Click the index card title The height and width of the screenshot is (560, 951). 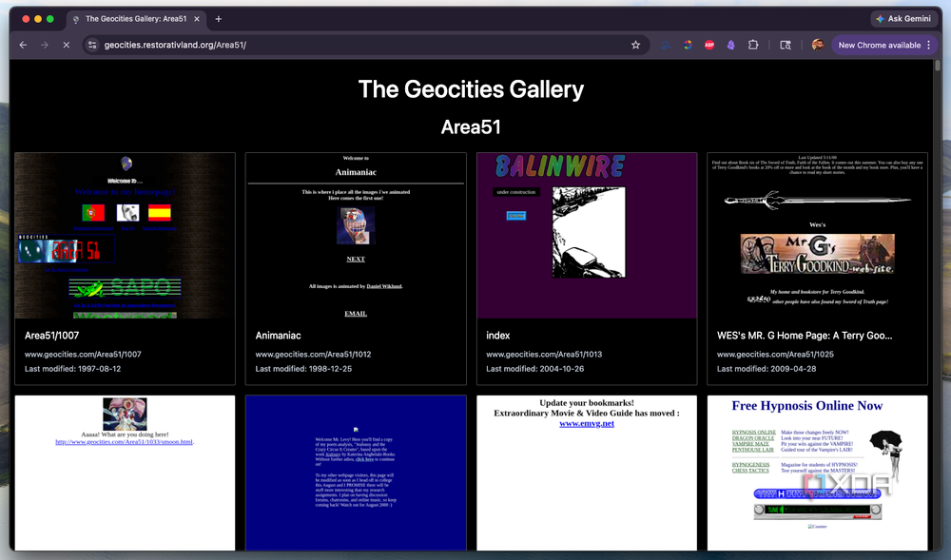498,336
